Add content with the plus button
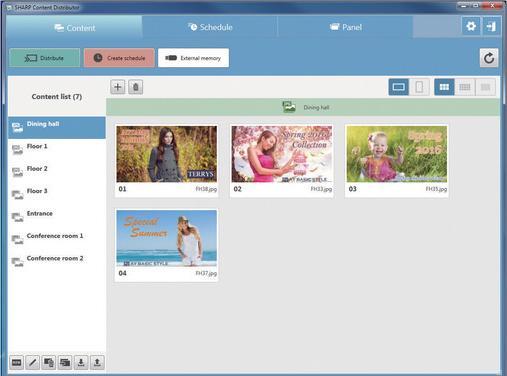Viewport: 507px width, 376px height. coord(118,87)
